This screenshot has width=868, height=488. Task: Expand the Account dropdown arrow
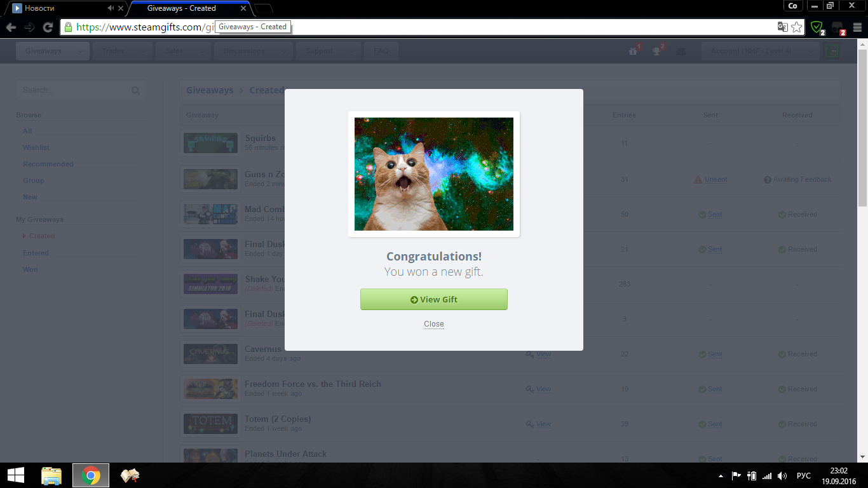(811, 51)
